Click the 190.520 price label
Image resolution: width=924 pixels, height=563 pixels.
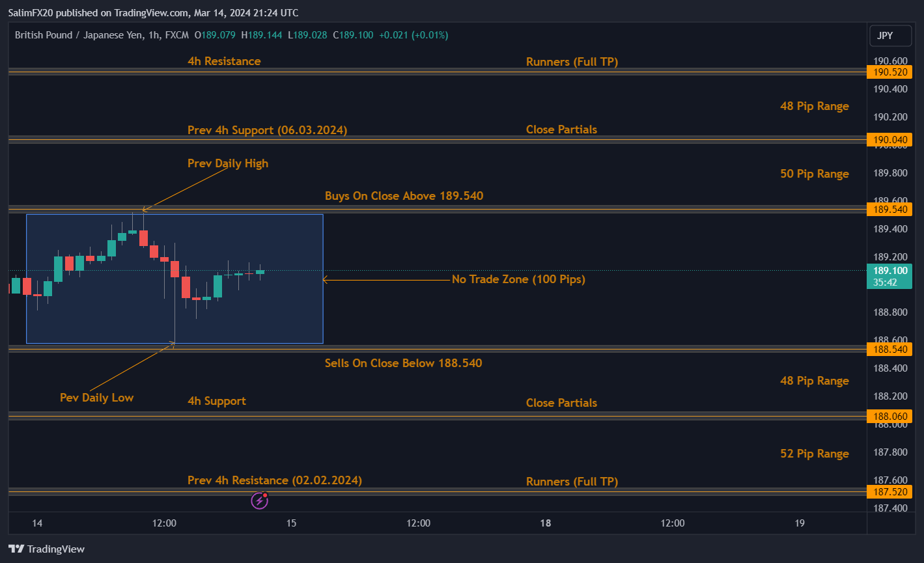click(889, 72)
